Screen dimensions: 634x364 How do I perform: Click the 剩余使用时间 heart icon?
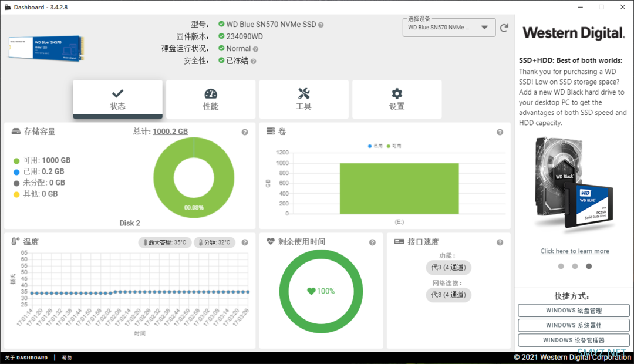point(271,241)
